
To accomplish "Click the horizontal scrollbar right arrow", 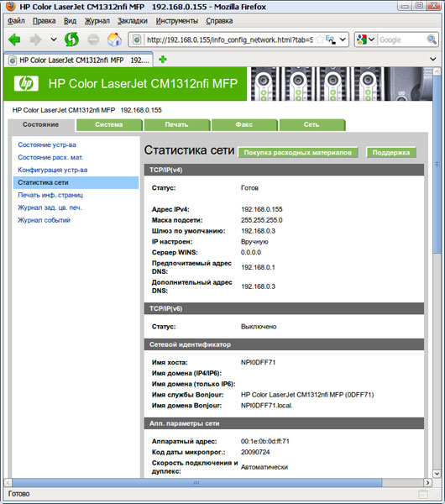I will point(427,482).
